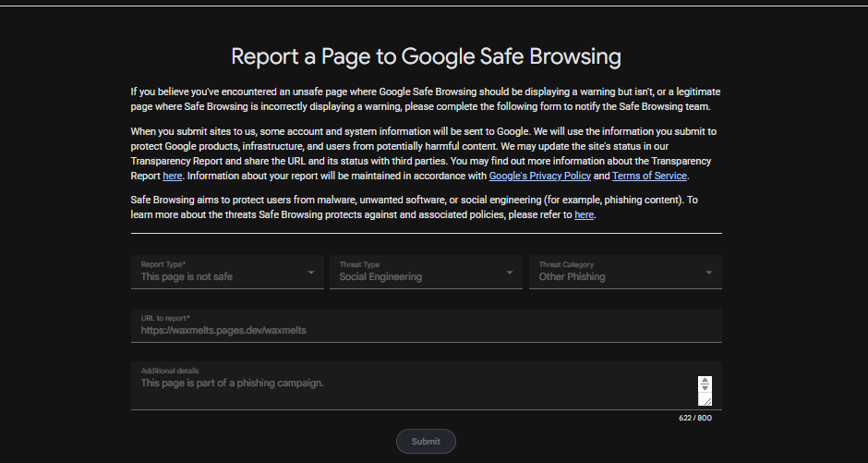Click the 'Additional details' field label
The height and width of the screenshot is (463, 868).
click(169, 372)
